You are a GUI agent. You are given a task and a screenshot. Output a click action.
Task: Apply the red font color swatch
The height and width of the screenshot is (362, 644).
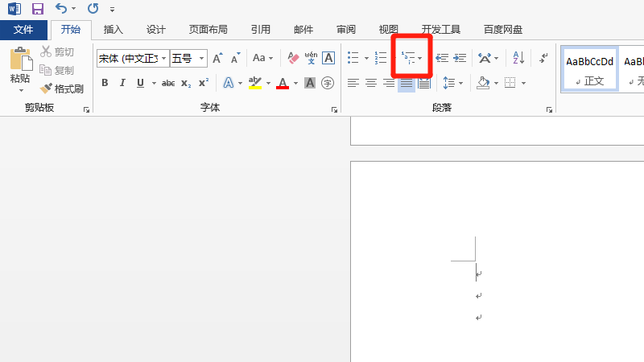(282, 83)
